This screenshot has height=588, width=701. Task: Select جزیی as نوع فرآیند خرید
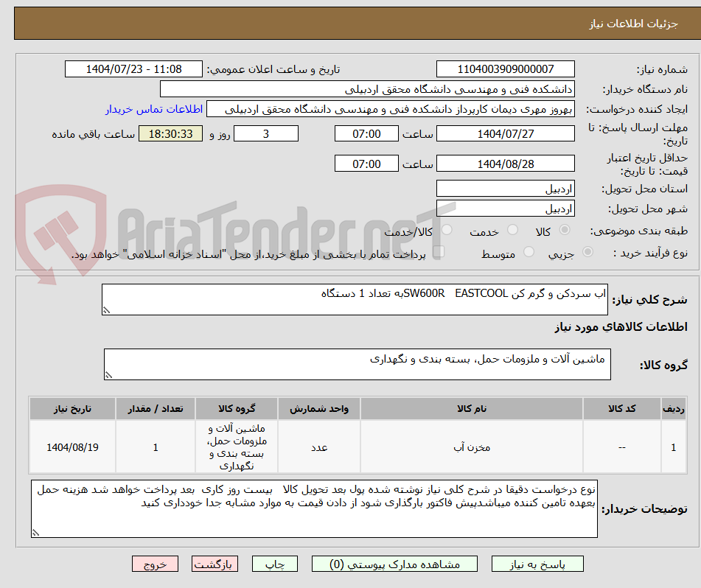(587, 251)
